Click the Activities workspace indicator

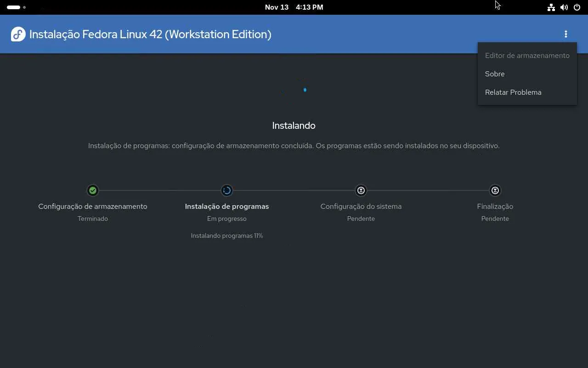coord(17,7)
